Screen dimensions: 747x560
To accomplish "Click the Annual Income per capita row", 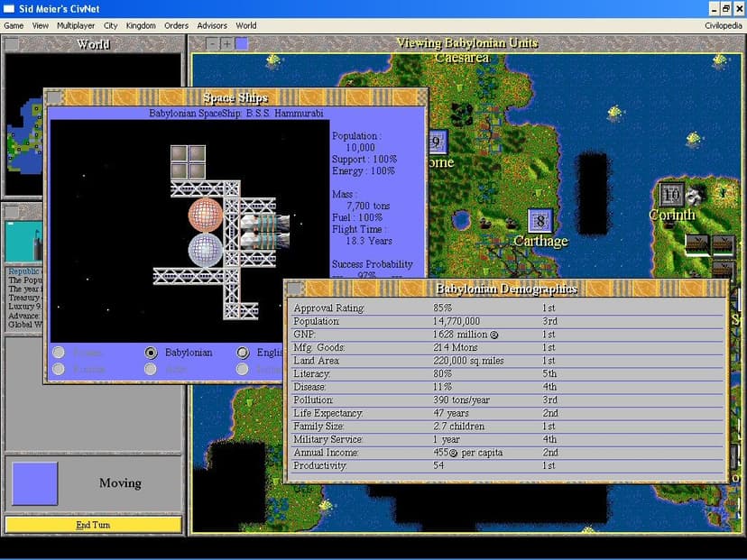I will click(506, 453).
